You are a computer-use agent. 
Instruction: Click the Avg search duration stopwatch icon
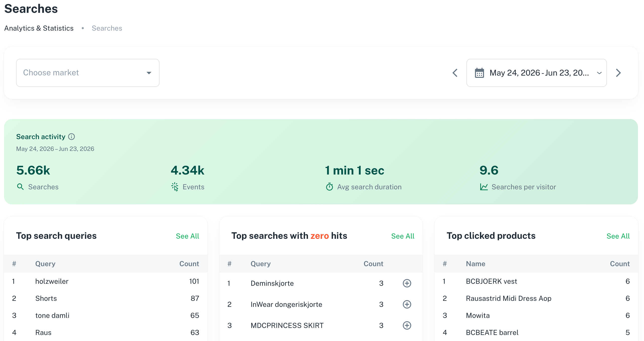click(329, 187)
